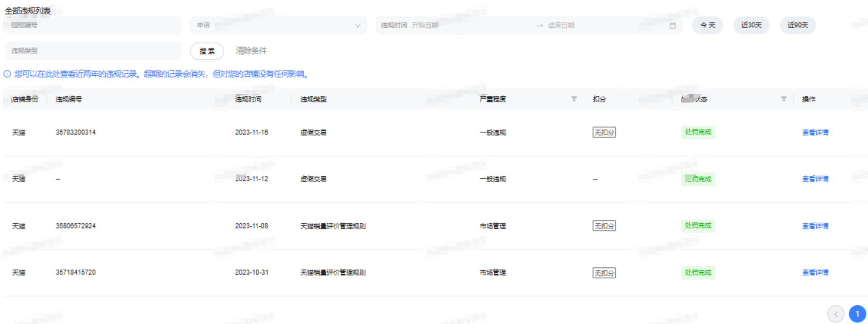Filter by 近30天 date range

[x=751, y=25]
